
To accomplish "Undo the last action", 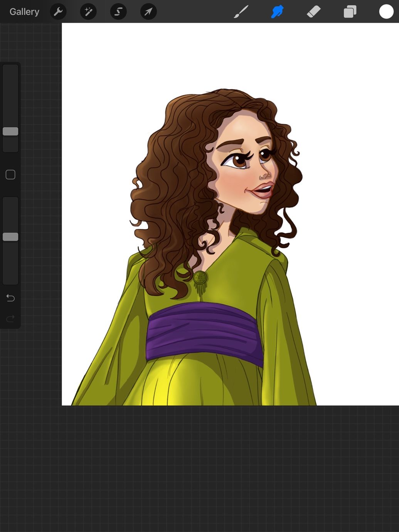I will 10,298.
